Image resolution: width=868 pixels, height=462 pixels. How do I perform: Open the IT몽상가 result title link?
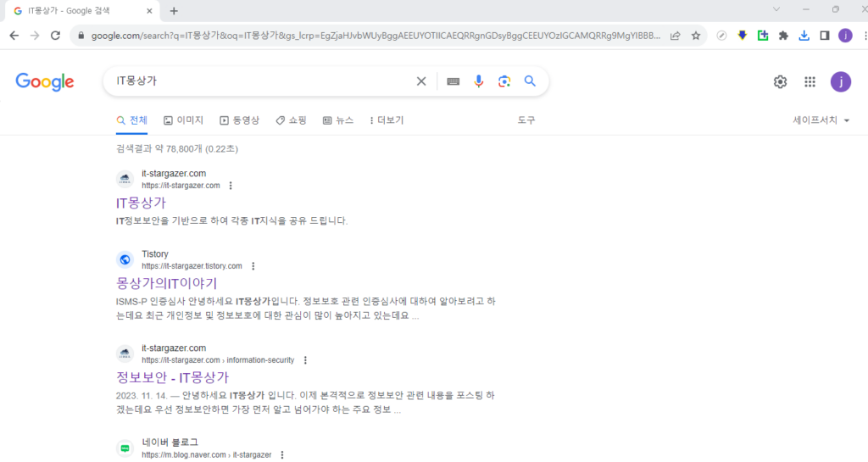[x=142, y=203]
